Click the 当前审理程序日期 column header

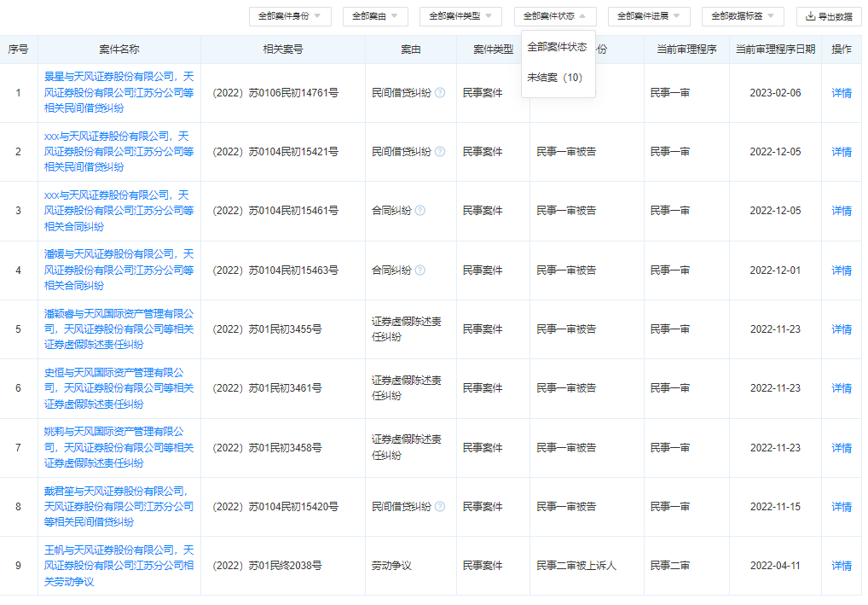pos(775,49)
